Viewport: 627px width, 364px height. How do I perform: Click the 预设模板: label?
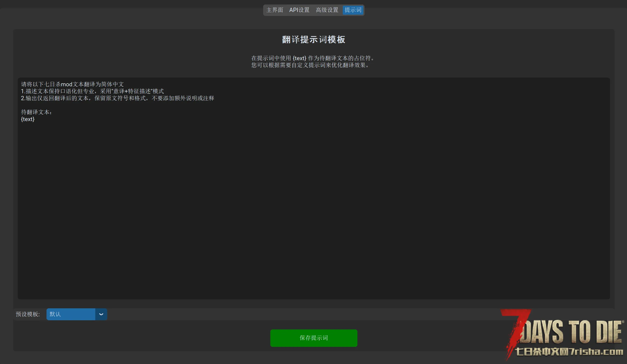pos(28,314)
